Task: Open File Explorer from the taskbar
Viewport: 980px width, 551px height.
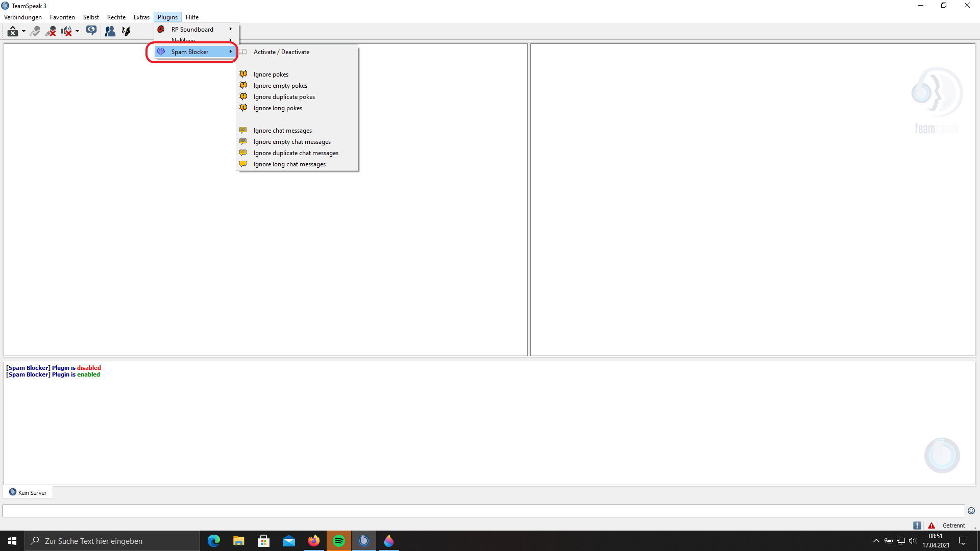Action: (238, 541)
